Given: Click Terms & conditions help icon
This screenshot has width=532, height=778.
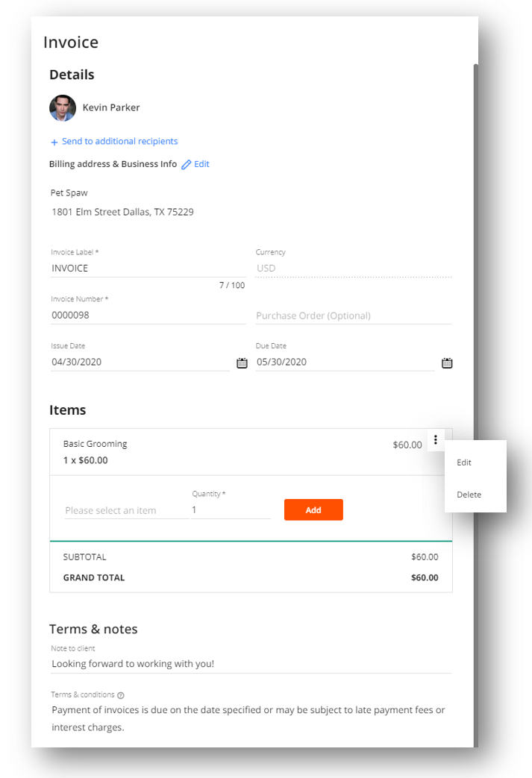Looking at the screenshot, I should [x=121, y=695].
